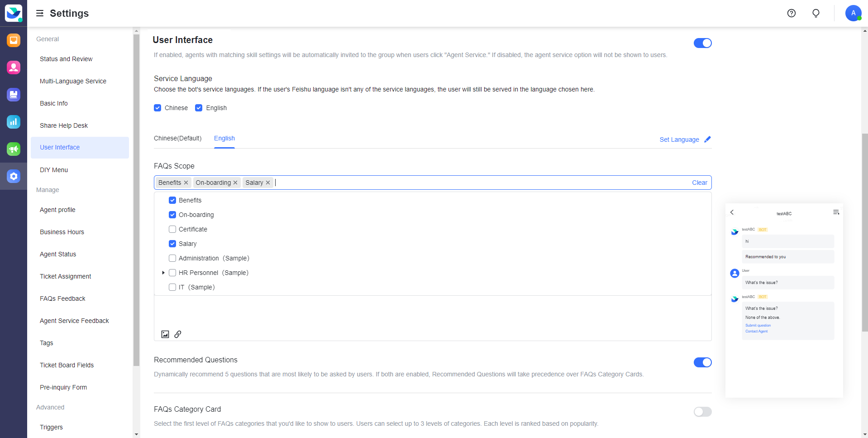This screenshot has height=438, width=868.
Task: Select the FAQs Feedback menu item
Action: tap(62, 298)
